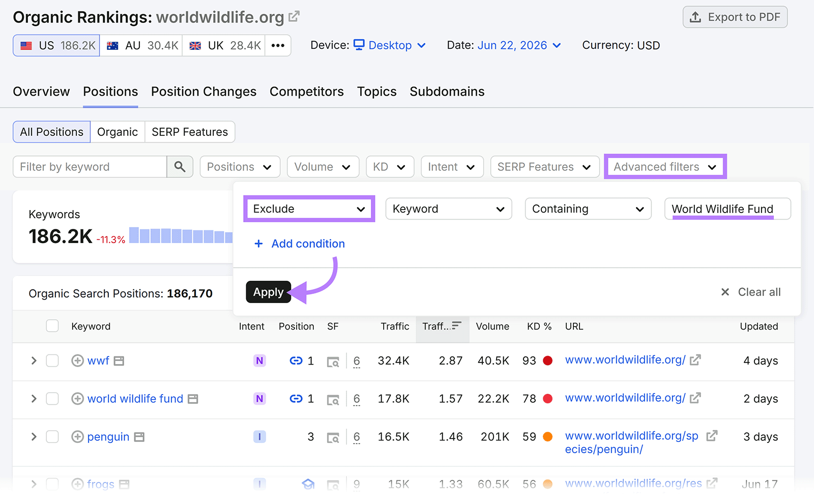Click Clear all filters
The image size is (814, 504).
[x=750, y=292]
